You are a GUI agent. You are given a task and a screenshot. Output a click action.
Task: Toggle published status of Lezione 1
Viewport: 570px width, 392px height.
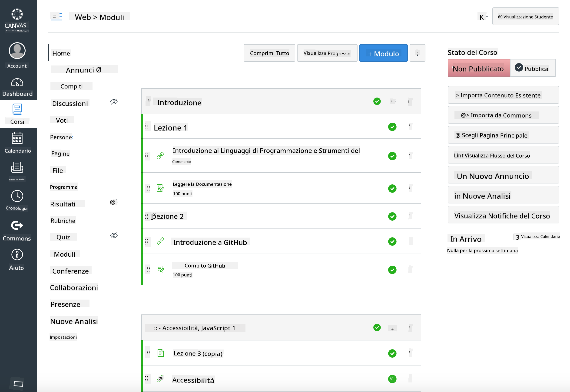[x=392, y=127]
